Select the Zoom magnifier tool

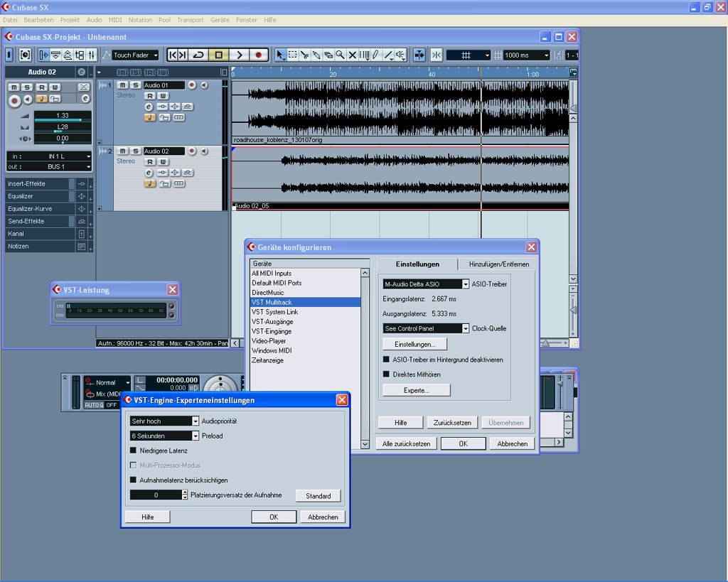click(x=340, y=55)
